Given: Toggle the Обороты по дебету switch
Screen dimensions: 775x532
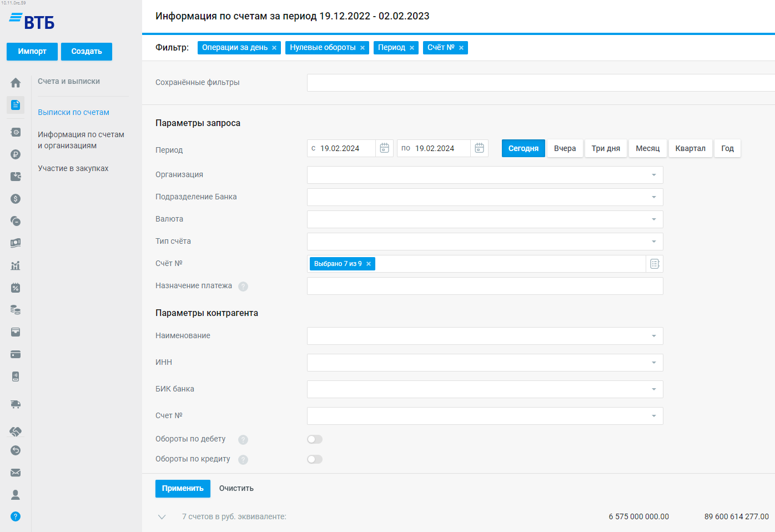Looking at the screenshot, I should coord(315,439).
